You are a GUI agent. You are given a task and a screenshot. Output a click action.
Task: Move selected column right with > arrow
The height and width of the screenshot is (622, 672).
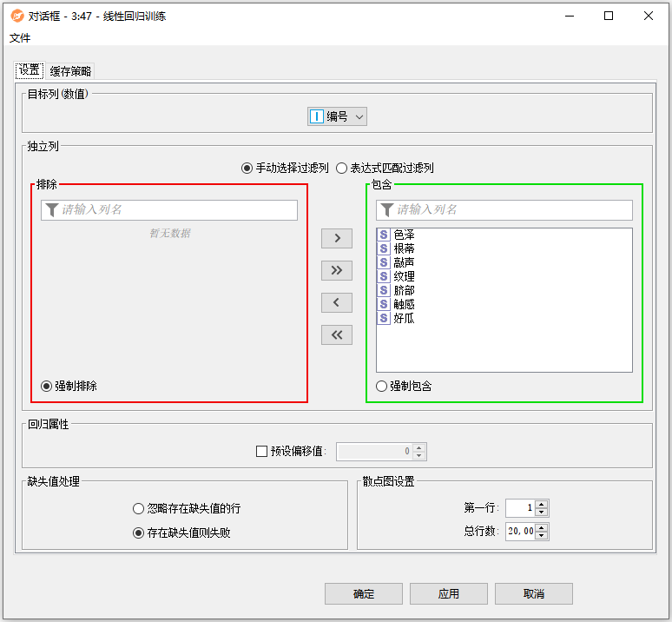click(x=337, y=238)
